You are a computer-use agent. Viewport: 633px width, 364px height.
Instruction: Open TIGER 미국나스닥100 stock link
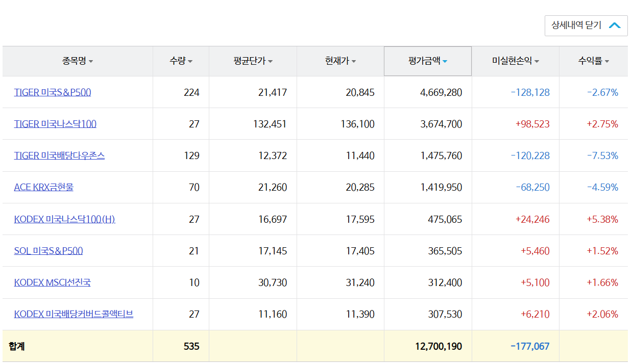(55, 124)
